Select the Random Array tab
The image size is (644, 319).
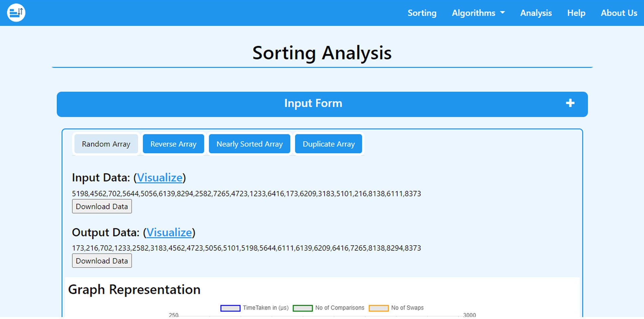pyautogui.click(x=106, y=144)
